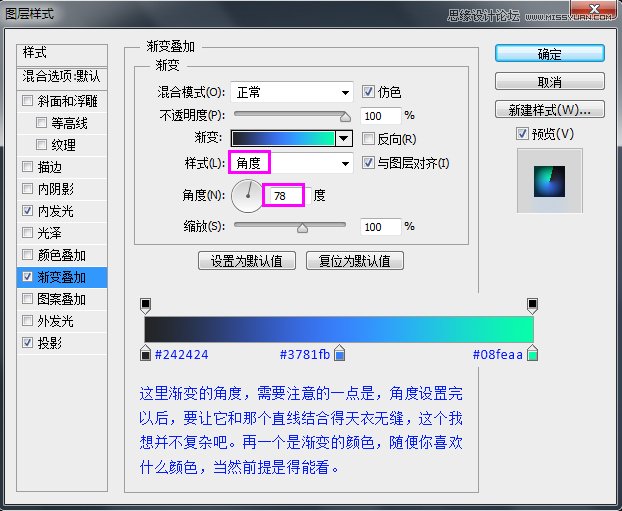The width and height of the screenshot is (622, 511).
Task: Select the 颜色叠加 list entry
Action: tap(62, 255)
